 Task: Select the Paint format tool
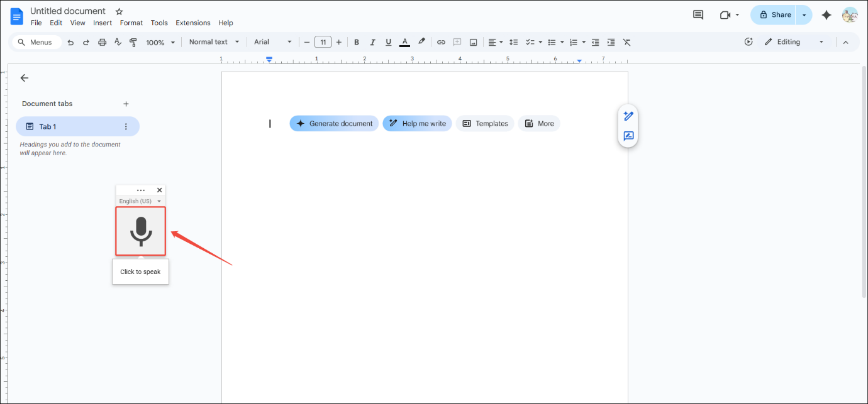coord(133,41)
